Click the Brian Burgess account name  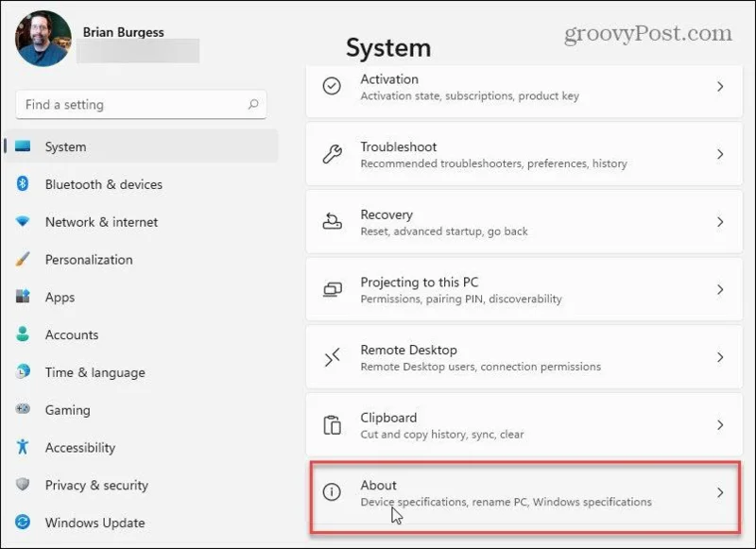point(124,32)
